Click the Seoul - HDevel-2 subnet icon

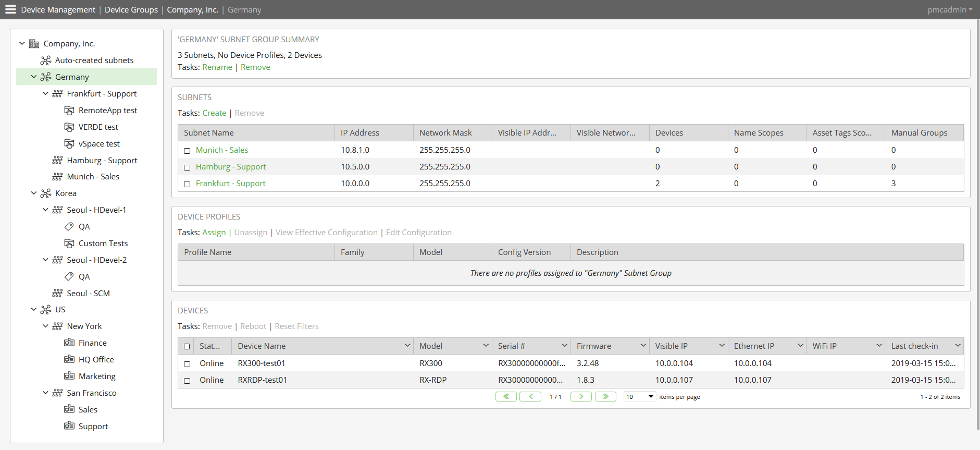tap(57, 260)
